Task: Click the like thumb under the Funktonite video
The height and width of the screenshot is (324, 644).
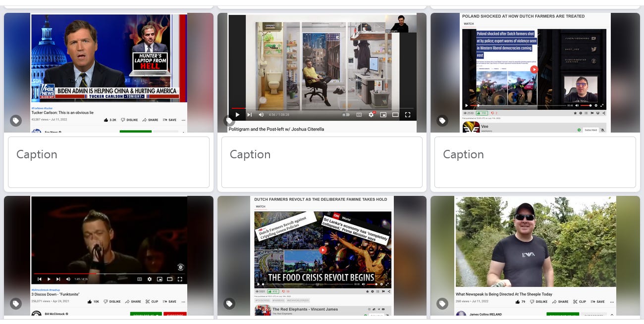Action: [90, 301]
